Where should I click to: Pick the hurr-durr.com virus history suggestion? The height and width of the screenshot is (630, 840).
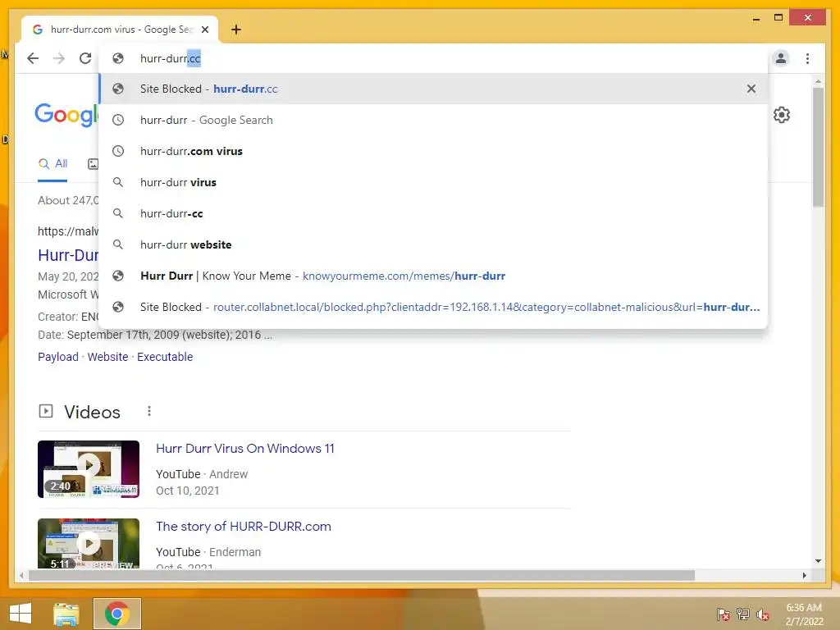433,151
